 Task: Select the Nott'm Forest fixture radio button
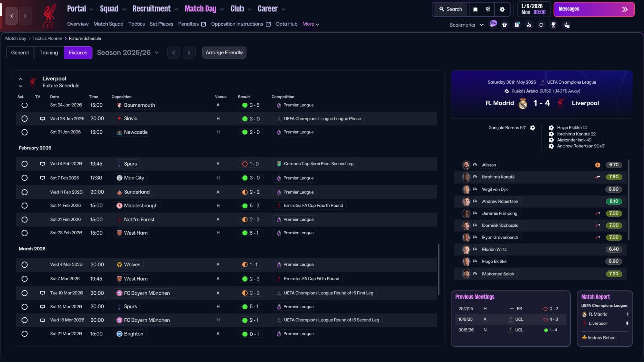click(x=24, y=220)
